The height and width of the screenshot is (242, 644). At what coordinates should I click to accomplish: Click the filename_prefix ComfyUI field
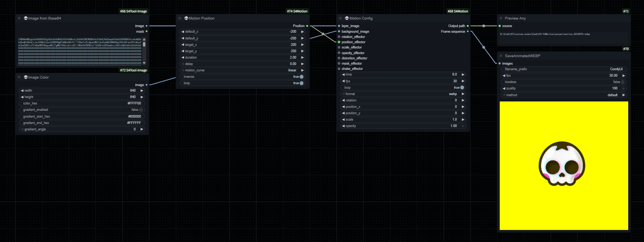tap(564, 69)
